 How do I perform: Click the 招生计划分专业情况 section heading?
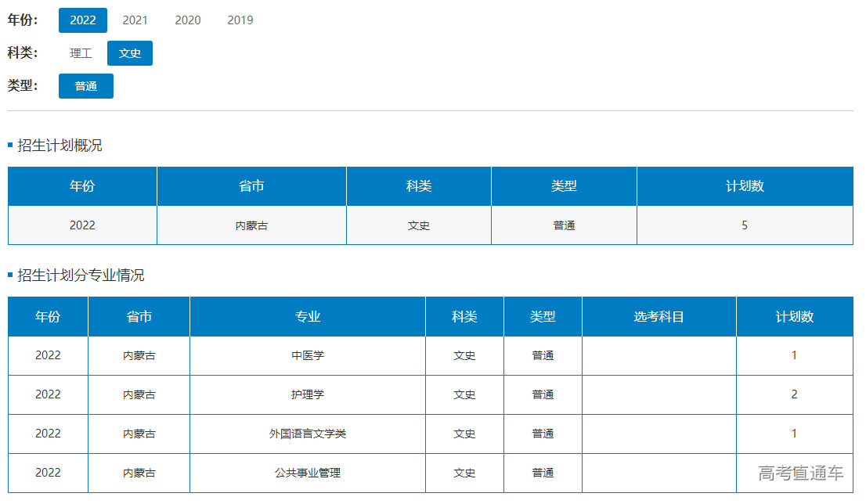point(81,275)
